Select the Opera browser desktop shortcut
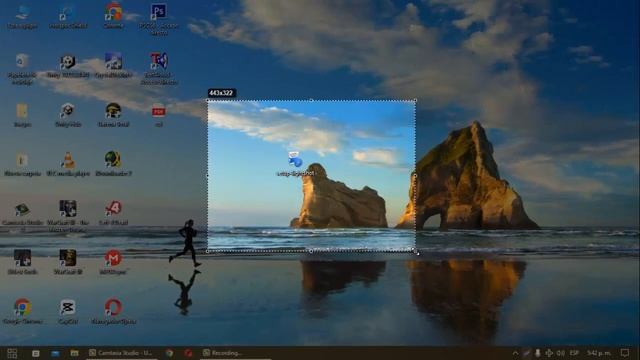This screenshot has height=360, width=640. click(113, 311)
